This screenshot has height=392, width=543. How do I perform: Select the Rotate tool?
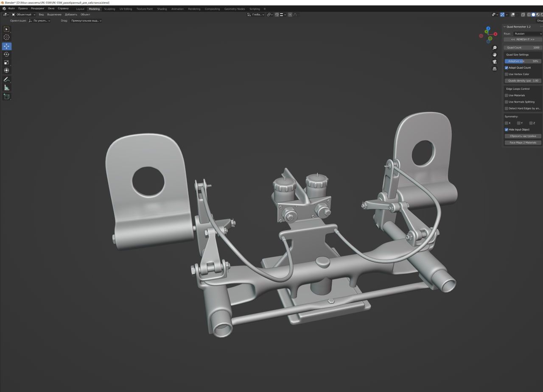click(x=6, y=54)
